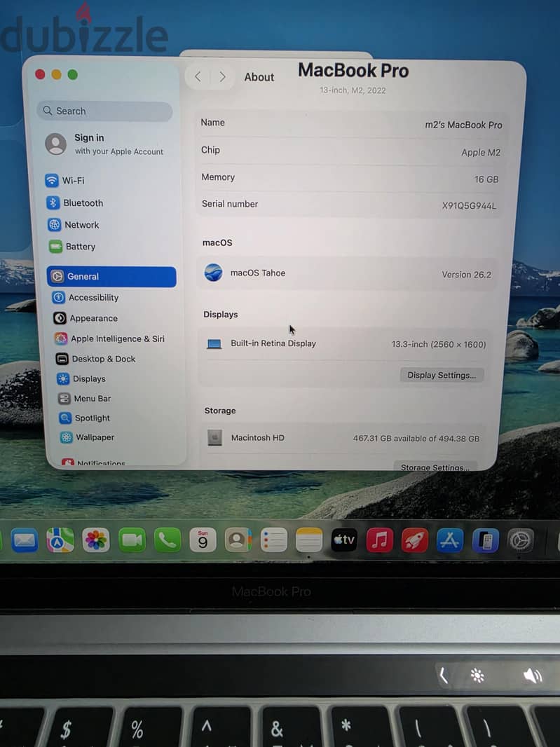The width and height of the screenshot is (560, 747).
Task: Click the Macintosh HD disk icon
Action: (x=215, y=437)
